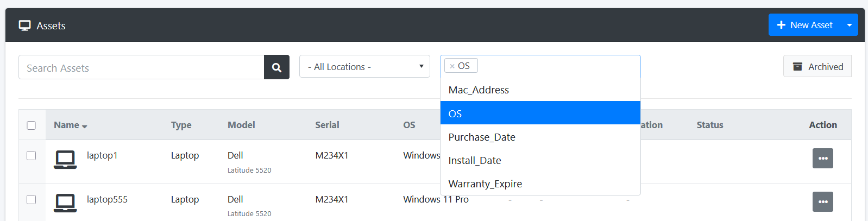
Task: Select Mac_Address from the column list
Action: [479, 90]
